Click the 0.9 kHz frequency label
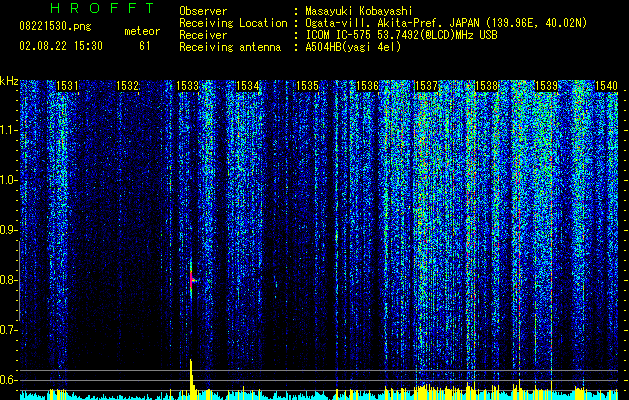The height and width of the screenshot is (400, 629). (x=8, y=230)
